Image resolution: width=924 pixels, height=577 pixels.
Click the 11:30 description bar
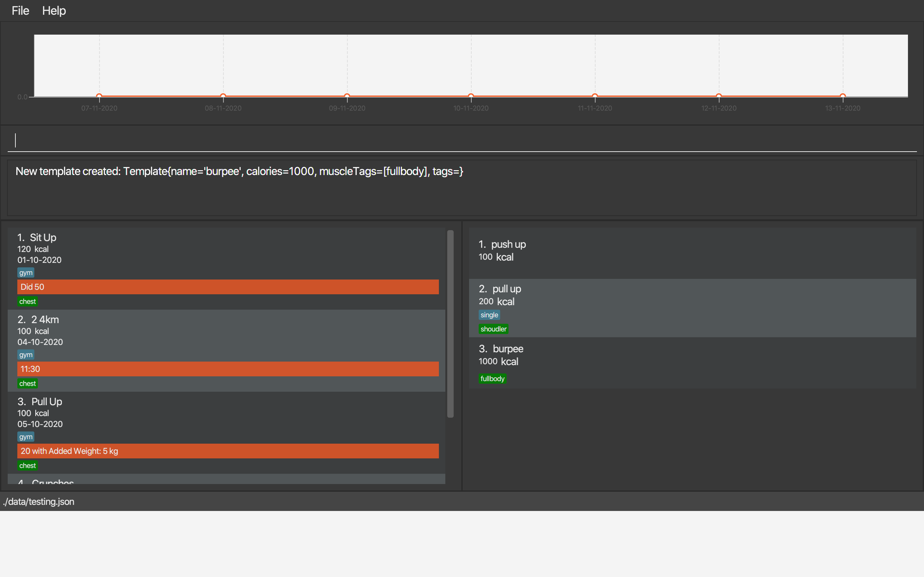tap(228, 369)
